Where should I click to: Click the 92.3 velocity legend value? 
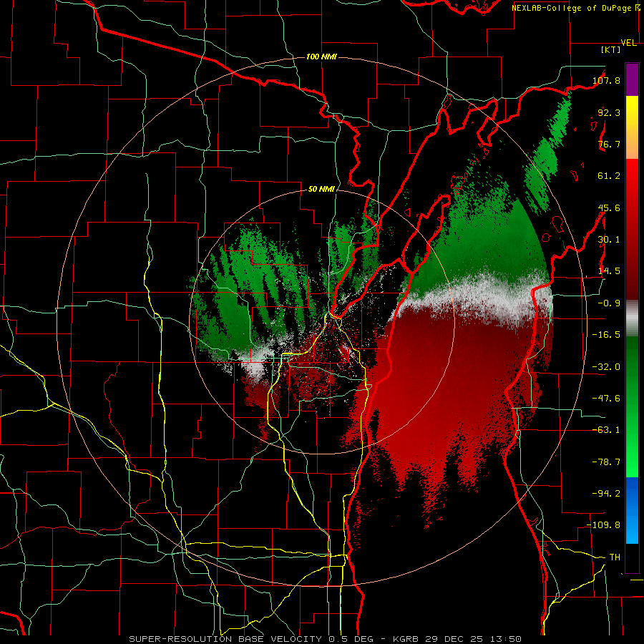609,112
